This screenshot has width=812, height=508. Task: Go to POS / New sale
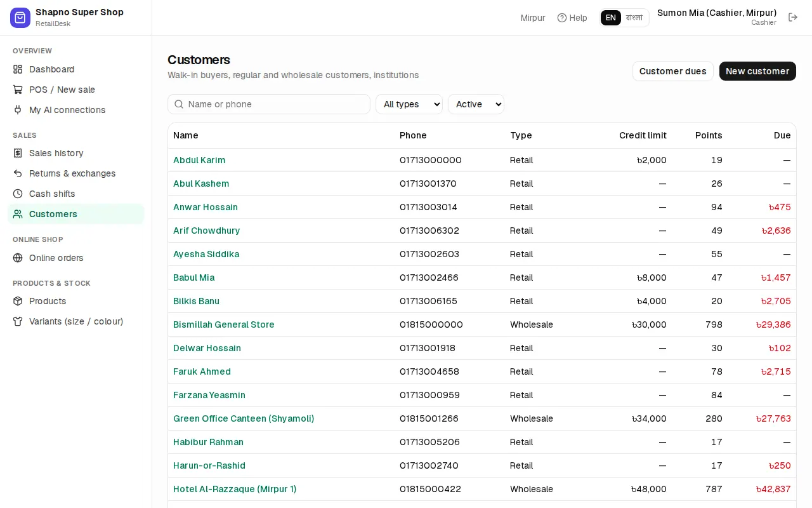pyautogui.click(x=76, y=90)
